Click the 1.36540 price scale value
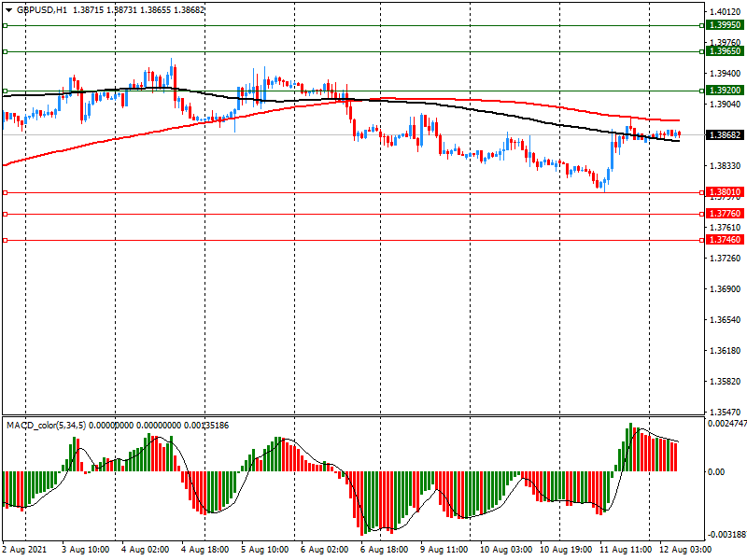The width and height of the screenshot is (747, 560). pyautogui.click(x=726, y=320)
